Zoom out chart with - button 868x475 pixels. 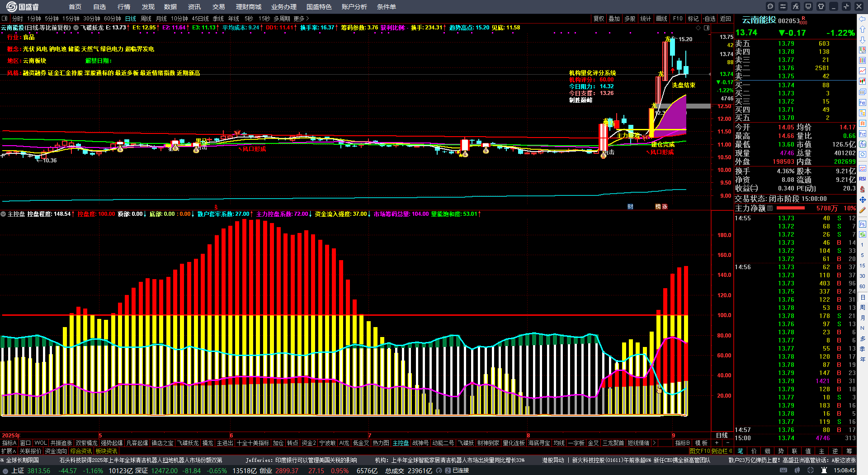click(727, 443)
